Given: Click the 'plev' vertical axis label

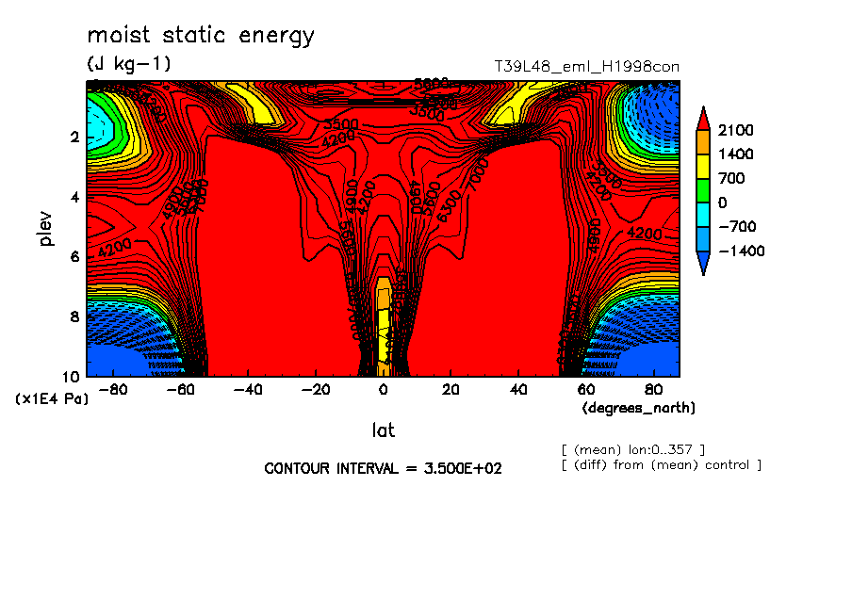Looking at the screenshot, I should coord(46,229).
